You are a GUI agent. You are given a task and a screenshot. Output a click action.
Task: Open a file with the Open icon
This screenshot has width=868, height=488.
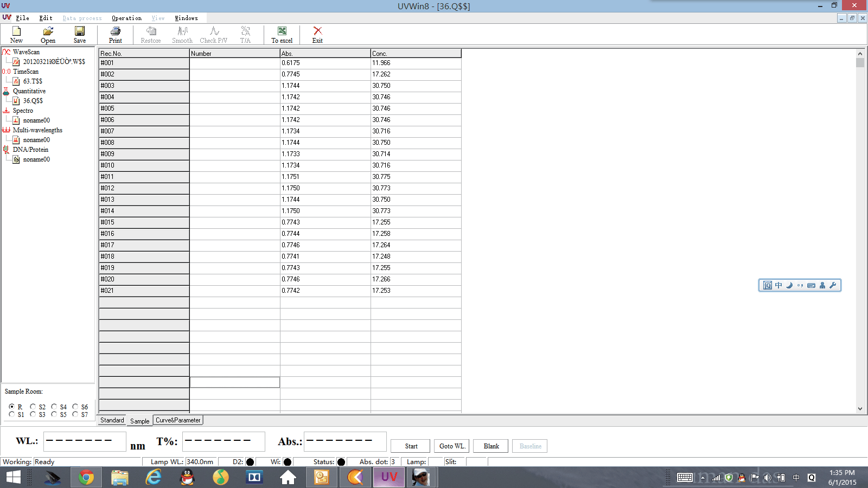[48, 35]
